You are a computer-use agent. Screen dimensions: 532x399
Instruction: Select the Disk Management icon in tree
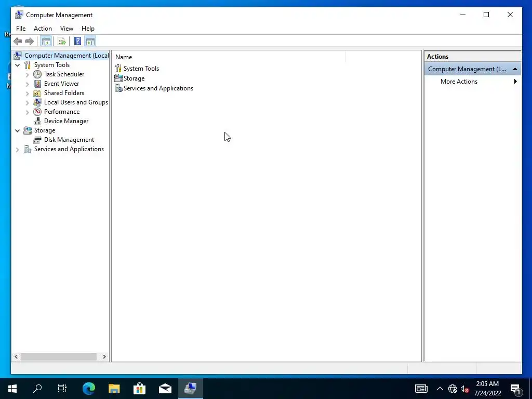pyautogui.click(x=37, y=140)
